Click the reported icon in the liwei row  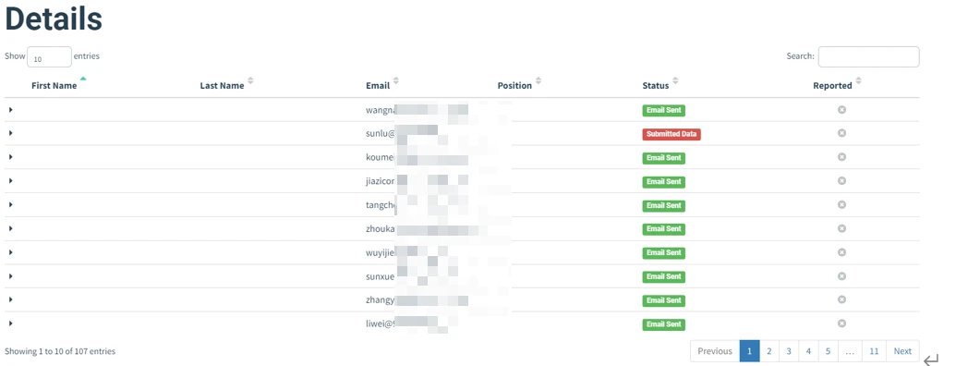(841, 323)
